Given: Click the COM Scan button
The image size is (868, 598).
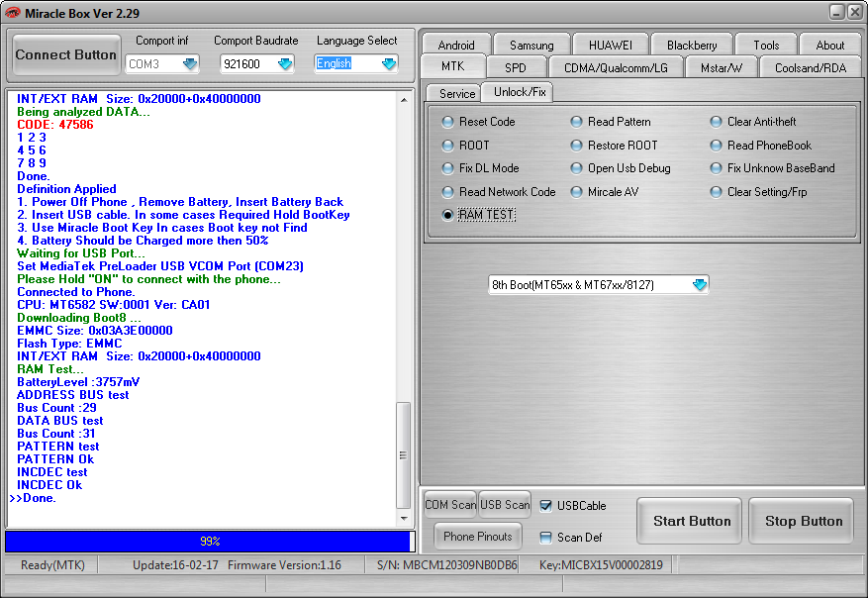Looking at the screenshot, I should tap(450, 504).
